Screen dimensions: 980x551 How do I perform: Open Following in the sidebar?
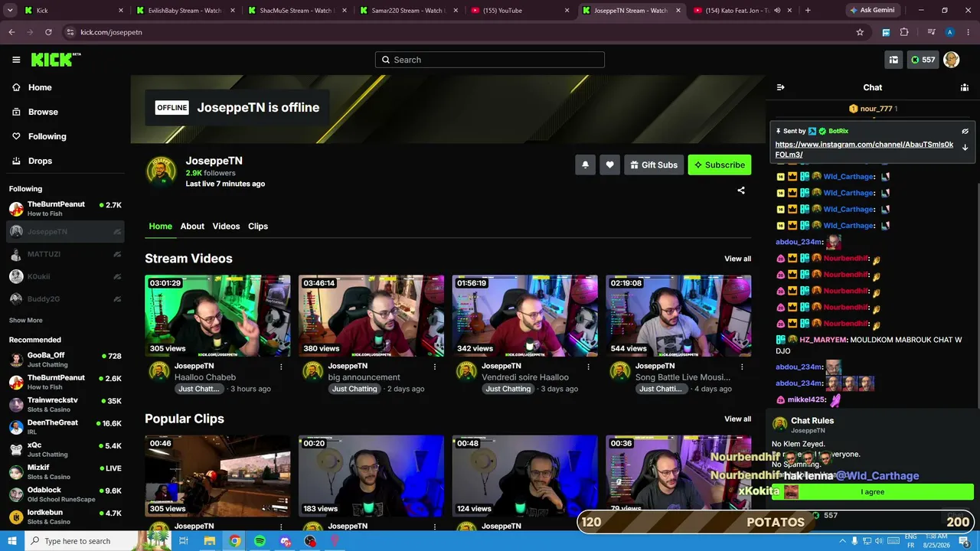coord(47,136)
